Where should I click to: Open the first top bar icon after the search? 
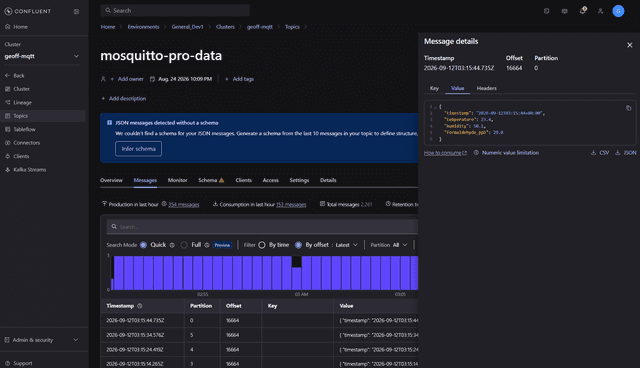coord(547,11)
